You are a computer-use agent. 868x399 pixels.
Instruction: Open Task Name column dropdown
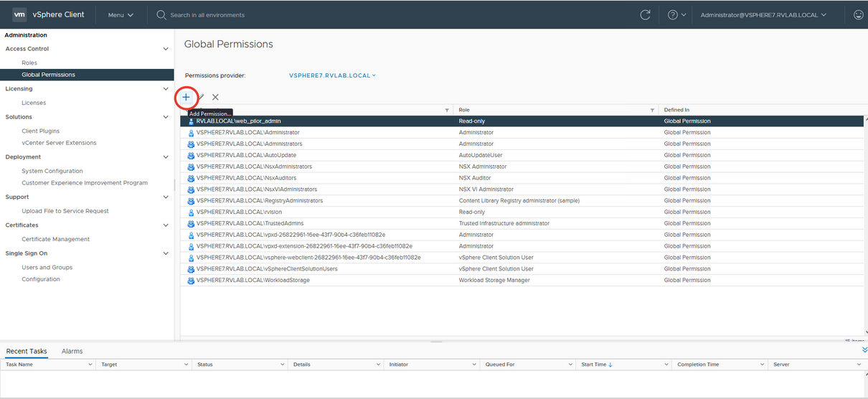[x=90, y=365]
